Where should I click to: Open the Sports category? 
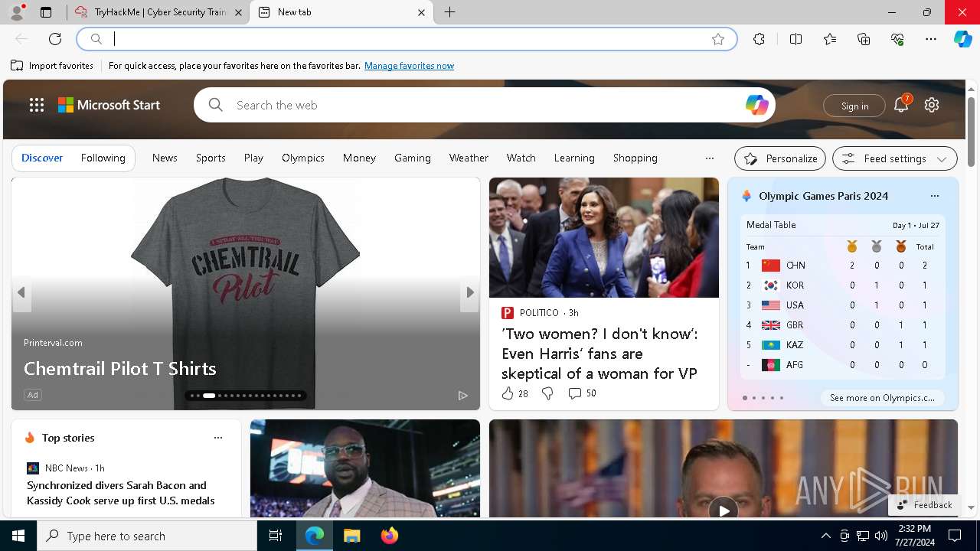(x=211, y=158)
